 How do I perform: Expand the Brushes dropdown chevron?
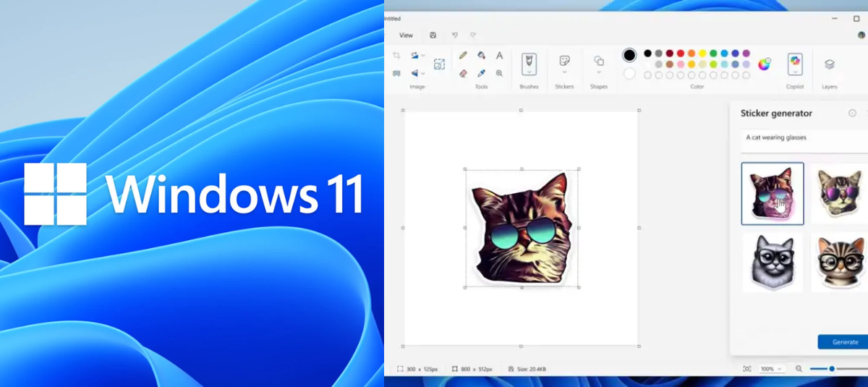pos(529,72)
